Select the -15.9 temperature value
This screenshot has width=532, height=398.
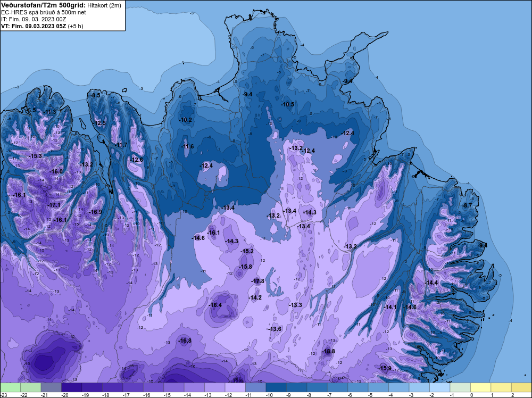click(x=385, y=369)
